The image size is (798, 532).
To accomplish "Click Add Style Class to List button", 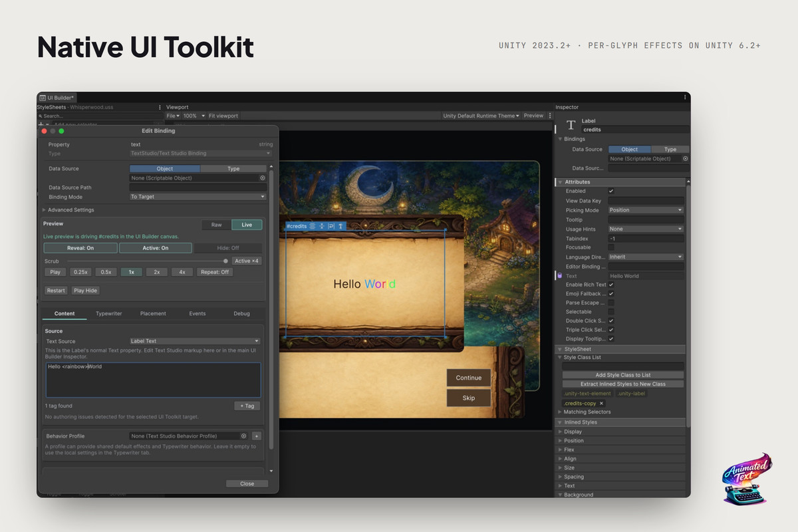I will [623, 375].
